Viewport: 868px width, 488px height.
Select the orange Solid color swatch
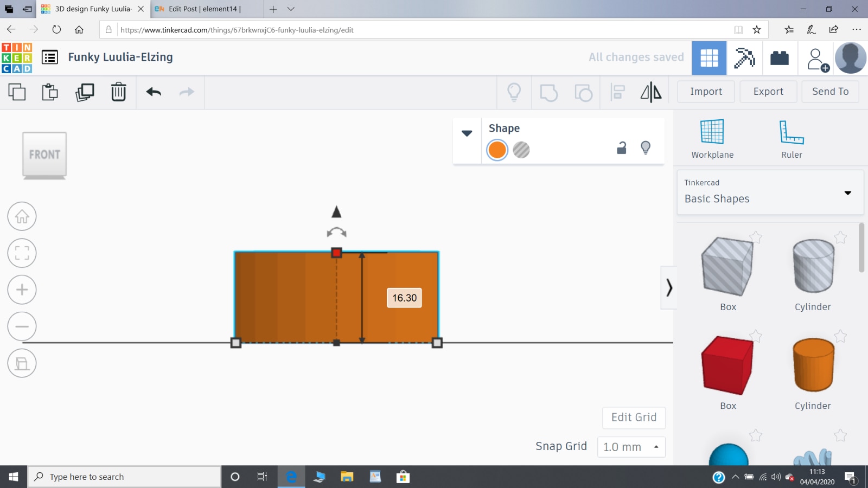point(497,150)
